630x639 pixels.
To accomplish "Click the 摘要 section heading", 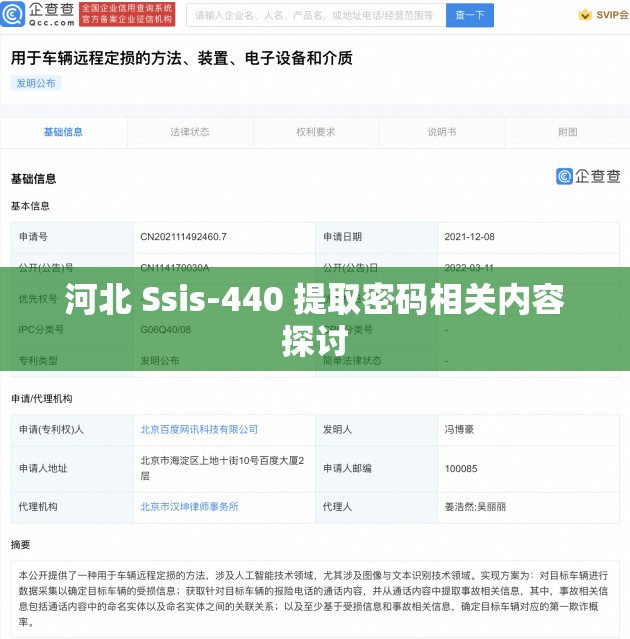I will pos(20,545).
